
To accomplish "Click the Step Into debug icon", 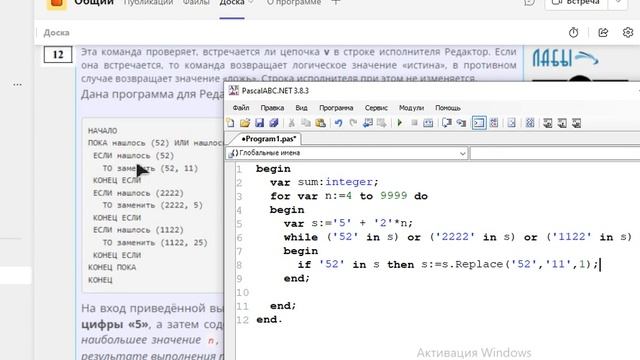I will point(461,123).
